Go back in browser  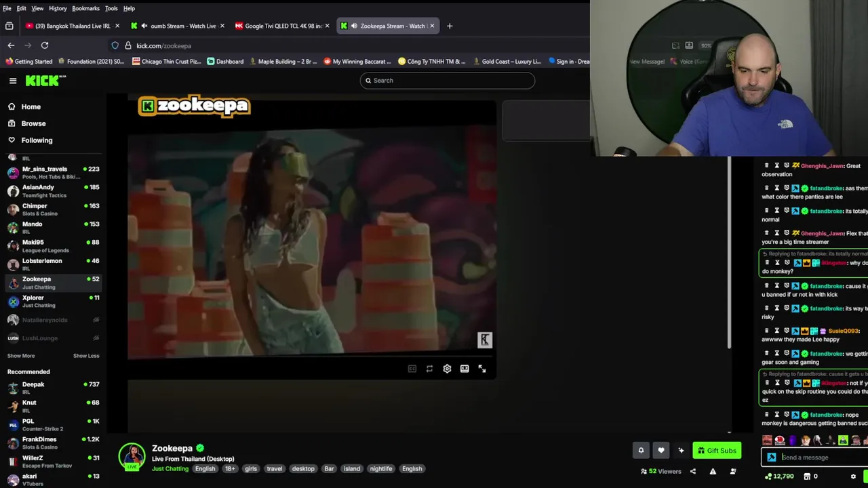click(x=11, y=45)
